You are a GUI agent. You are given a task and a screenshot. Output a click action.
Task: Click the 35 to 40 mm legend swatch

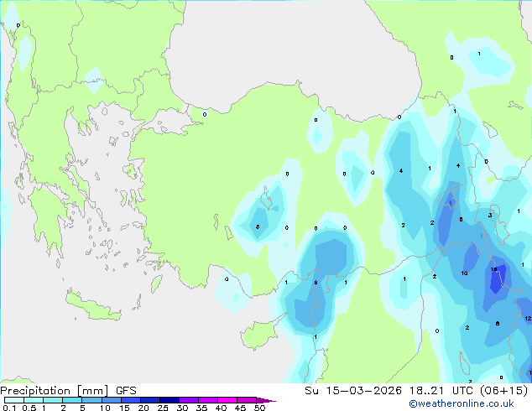coord(207,400)
